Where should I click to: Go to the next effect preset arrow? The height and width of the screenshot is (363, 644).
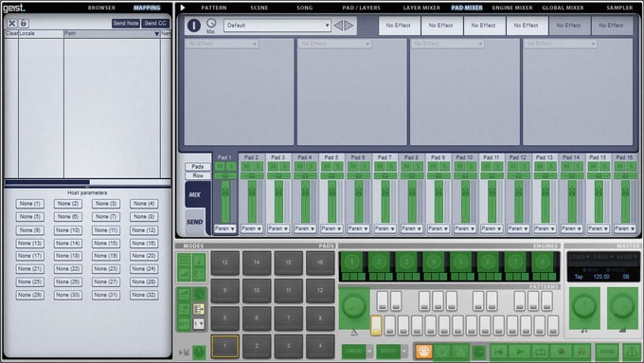pyautogui.click(x=349, y=26)
